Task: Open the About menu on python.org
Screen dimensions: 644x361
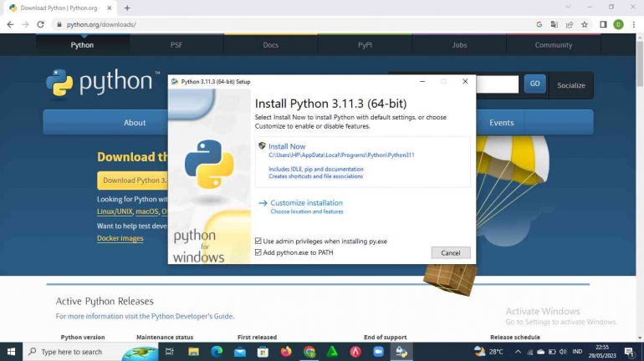Action: tap(135, 123)
